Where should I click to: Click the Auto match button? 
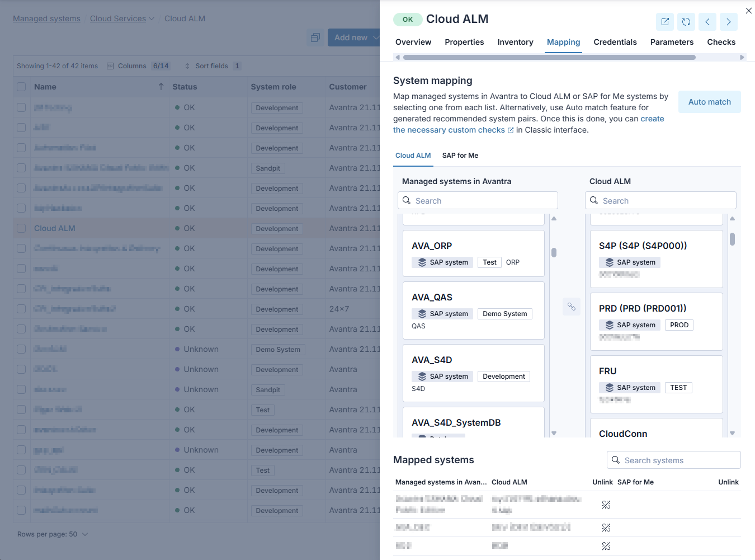click(x=710, y=102)
